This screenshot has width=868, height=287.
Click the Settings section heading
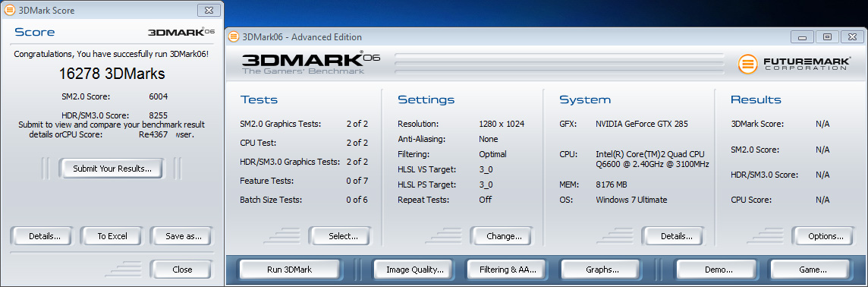point(426,99)
